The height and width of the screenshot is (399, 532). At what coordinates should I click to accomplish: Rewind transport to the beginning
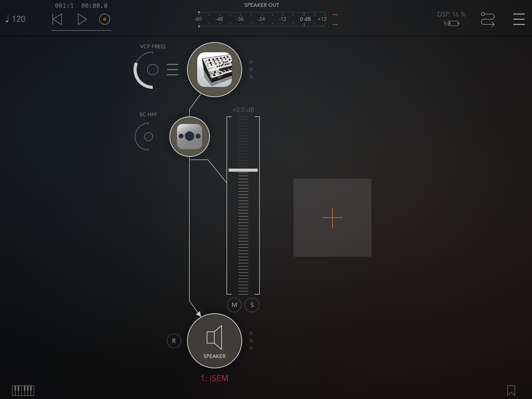[57, 19]
